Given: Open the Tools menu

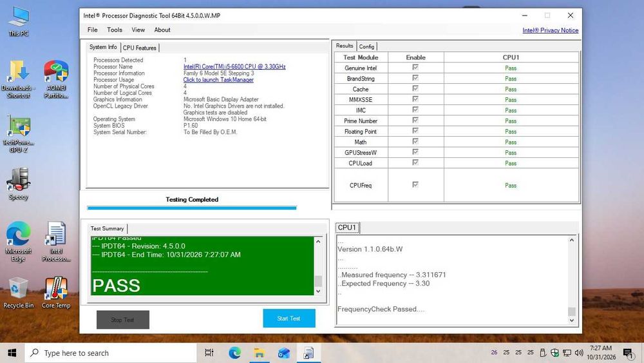Looking at the screenshot, I should point(115,30).
